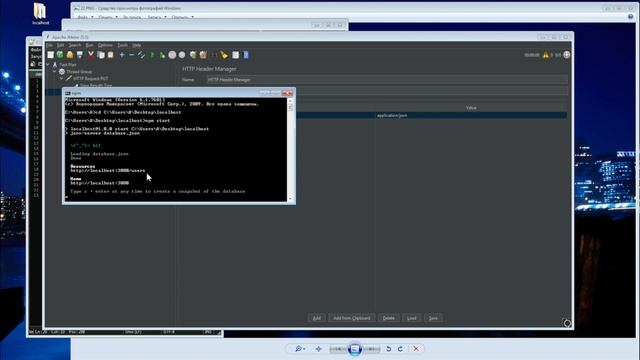
Task: Click the globe icon in JMeter toolbar
Action: (x=567, y=55)
